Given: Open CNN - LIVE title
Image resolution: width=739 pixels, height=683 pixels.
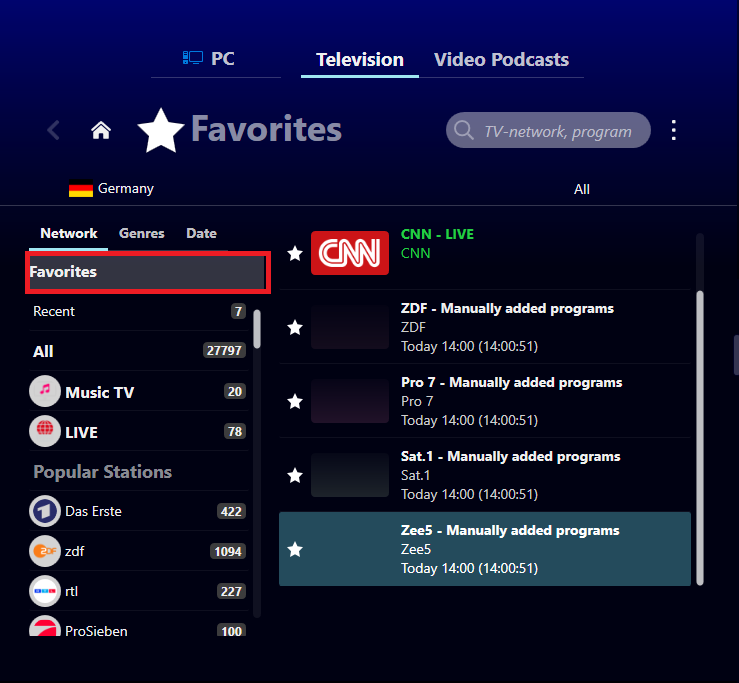Looking at the screenshot, I should point(437,234).
